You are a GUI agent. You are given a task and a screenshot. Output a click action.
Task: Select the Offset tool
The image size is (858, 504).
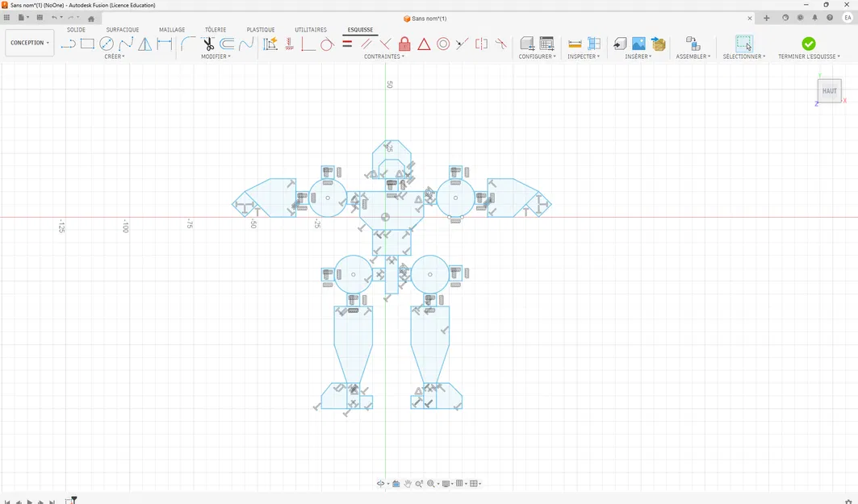point(227,44)
